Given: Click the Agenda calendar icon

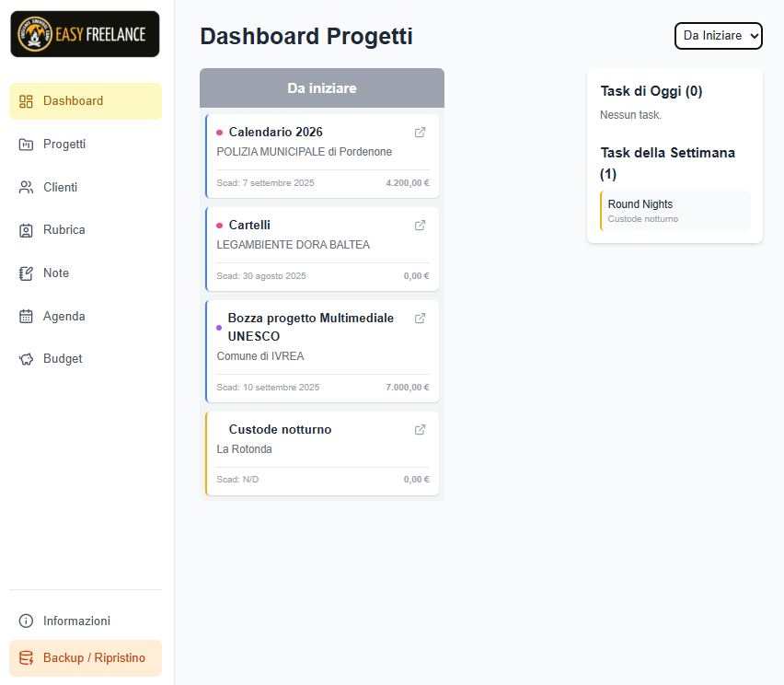Looking at the screenshot, I should [26, 316].
